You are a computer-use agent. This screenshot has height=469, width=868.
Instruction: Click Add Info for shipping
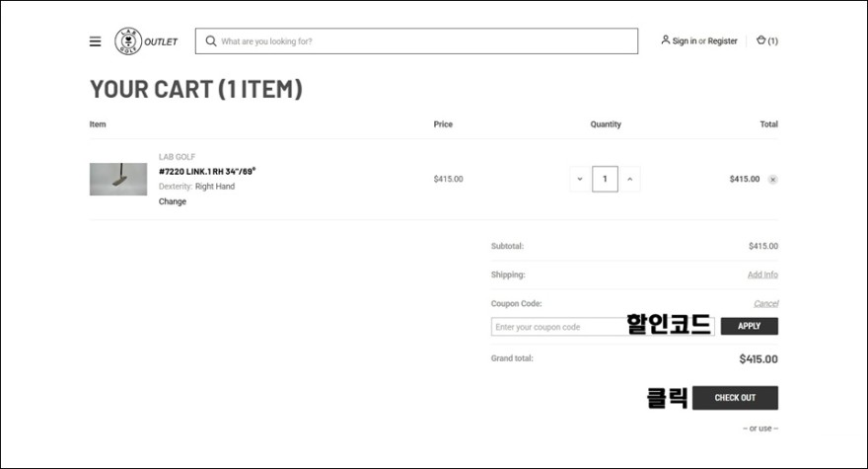762,274
